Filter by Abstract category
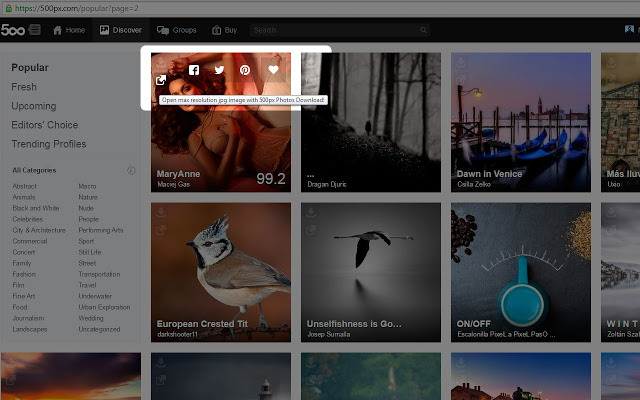This screenshot has width=640, height=400. [x=24, y=186]
